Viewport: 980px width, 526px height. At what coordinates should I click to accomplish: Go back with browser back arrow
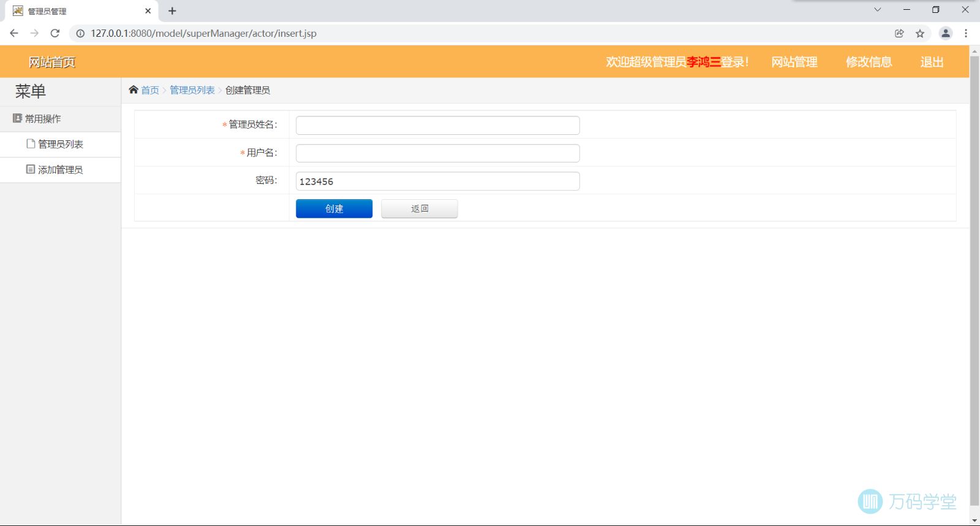[x=14, y=33]
